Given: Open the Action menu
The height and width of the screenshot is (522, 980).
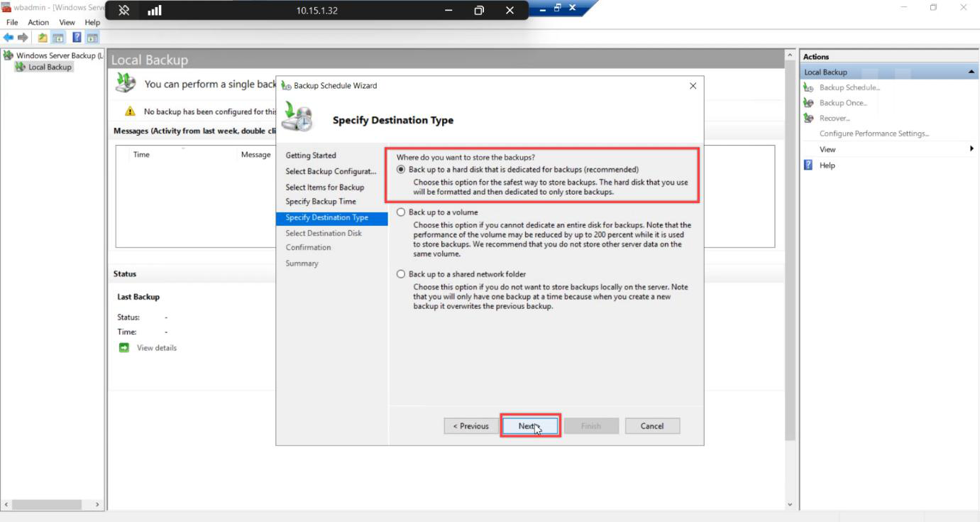Looking at the screenshot, I should pyautogui.click(x=38, y=23).
